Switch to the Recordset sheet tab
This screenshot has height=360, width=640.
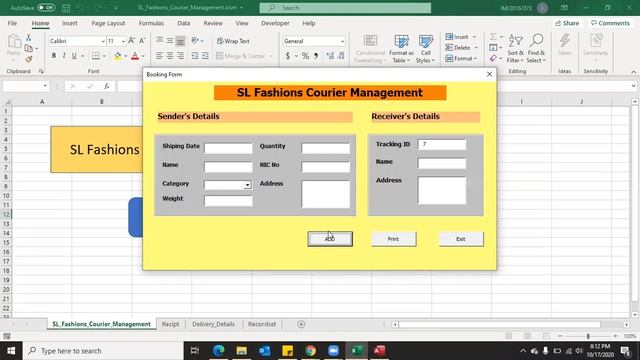pyautogui.click(x=262, y=324)
